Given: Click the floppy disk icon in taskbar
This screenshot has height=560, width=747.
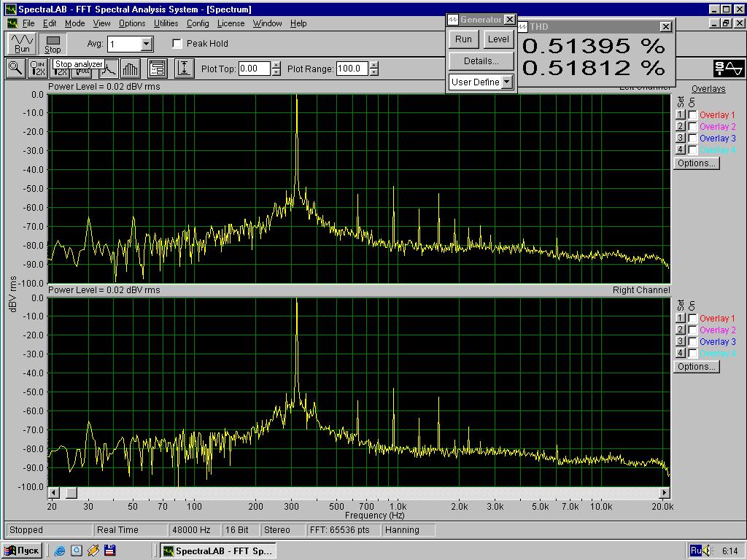Looking at the screenshot, I should click(109, 551).
